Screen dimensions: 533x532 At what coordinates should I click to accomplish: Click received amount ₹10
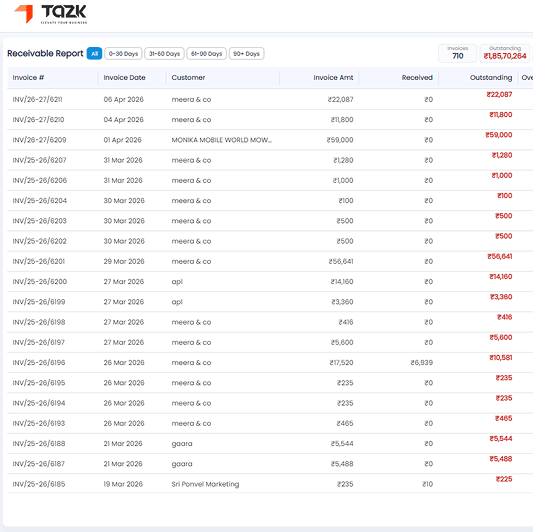pyautogui.click(x=427, y=484)
